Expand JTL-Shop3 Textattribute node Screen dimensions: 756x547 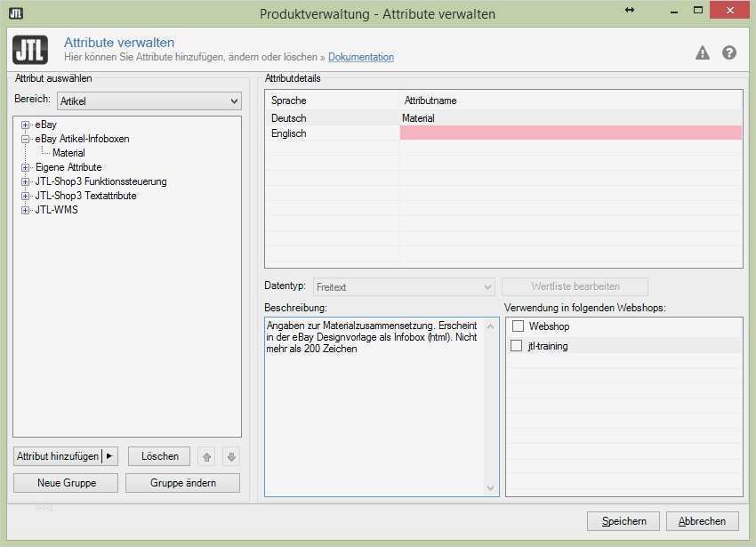point(25,196)
